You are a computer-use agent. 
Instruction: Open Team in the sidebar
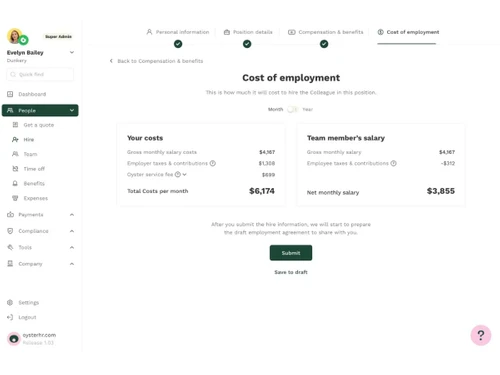30,154
